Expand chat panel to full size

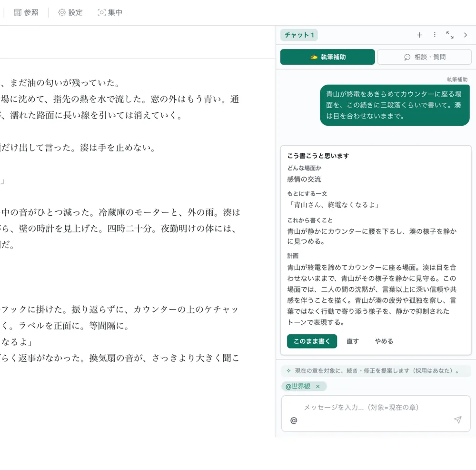pyautogui.click(x=450, y=35)
